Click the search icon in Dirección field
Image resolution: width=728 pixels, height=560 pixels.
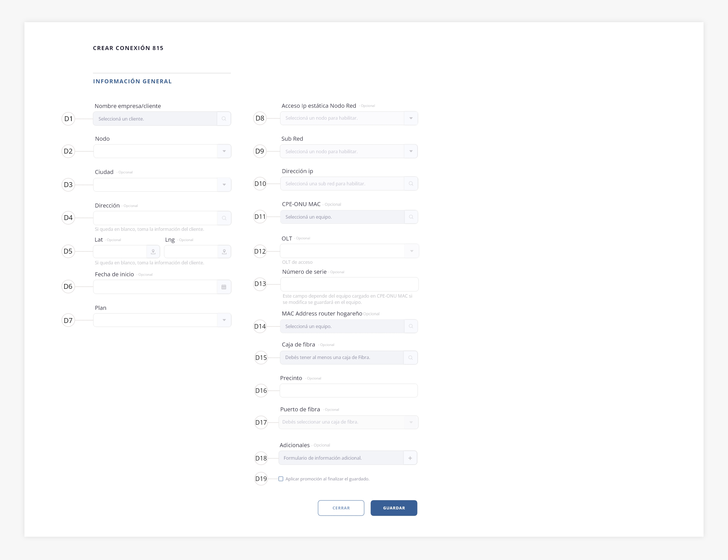point(224,218)
